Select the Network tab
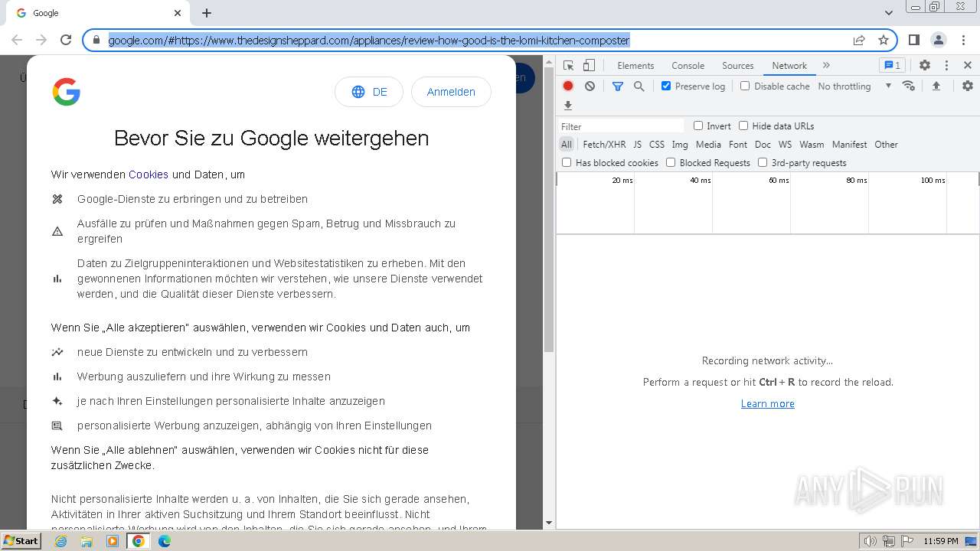980x551 pixels. coord(789,66)
